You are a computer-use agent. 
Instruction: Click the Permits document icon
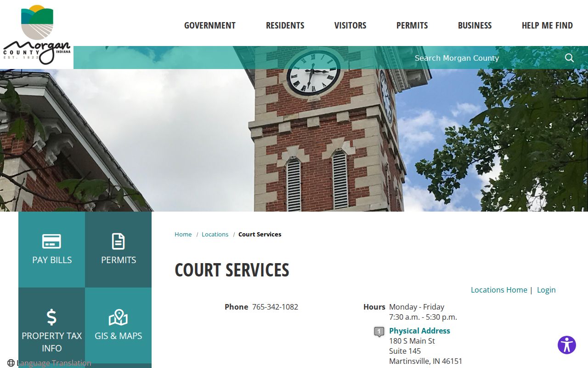coord(118,241)
